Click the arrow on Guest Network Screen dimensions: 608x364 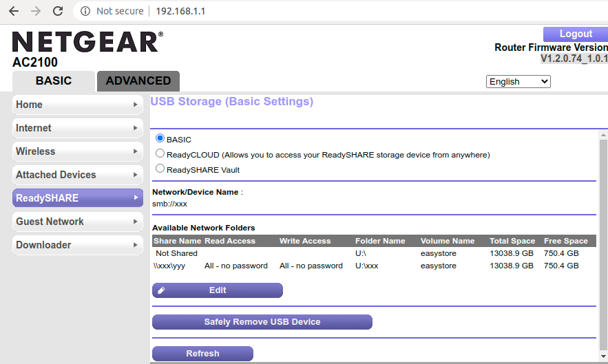136,222
